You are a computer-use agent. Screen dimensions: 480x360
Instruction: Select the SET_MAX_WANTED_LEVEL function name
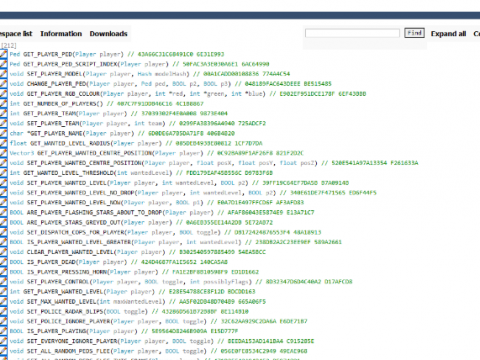click(62, 301)
